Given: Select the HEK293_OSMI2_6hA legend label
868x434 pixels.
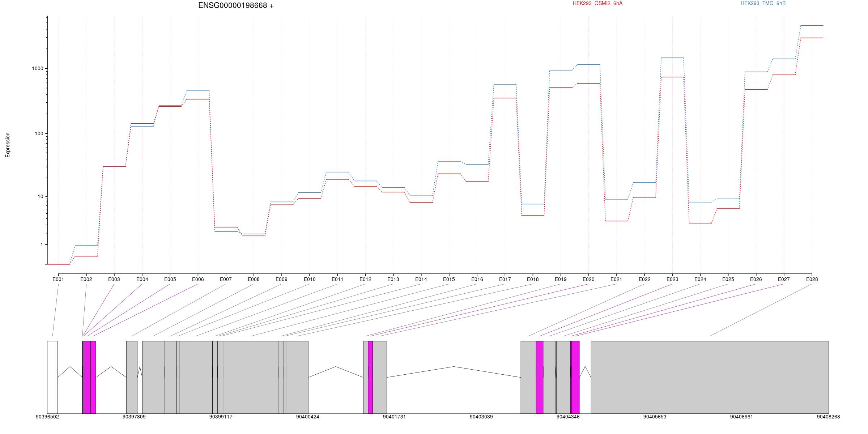Looking at the screenshot, I should [597, 3].
